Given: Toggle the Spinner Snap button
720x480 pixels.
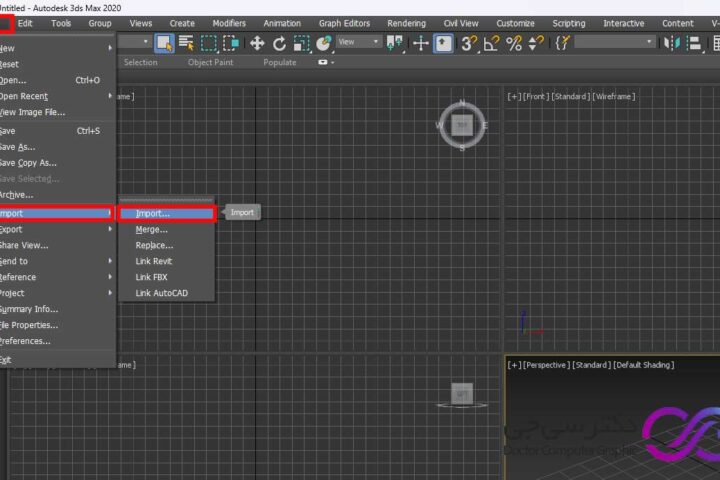Looking at the screenshot, I should point(536,43).
